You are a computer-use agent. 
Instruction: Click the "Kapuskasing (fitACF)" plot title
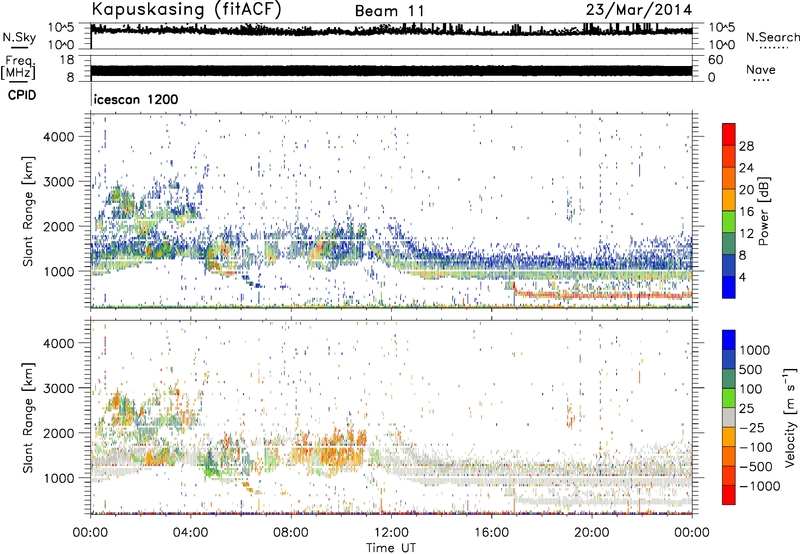click(186, 9)
